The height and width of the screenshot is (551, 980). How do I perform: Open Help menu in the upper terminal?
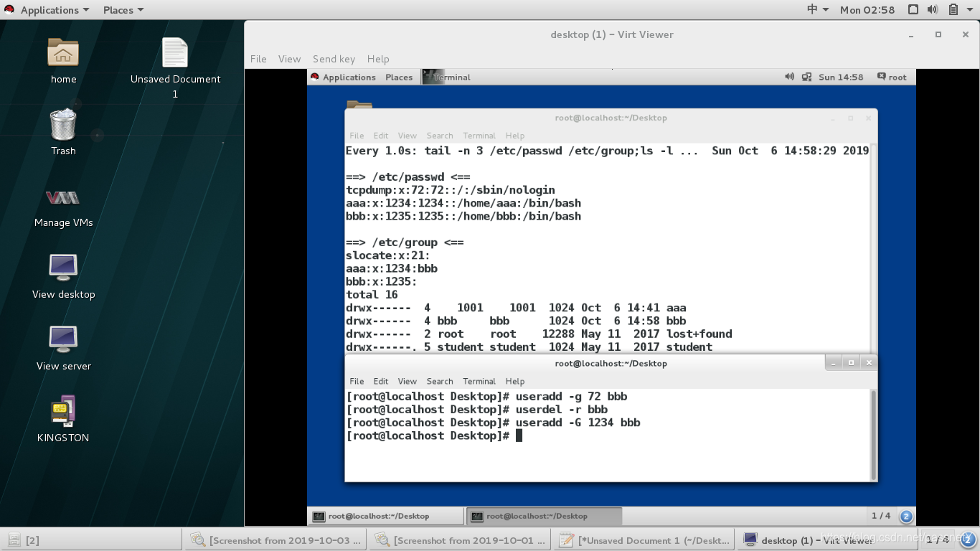click(515, 136)
